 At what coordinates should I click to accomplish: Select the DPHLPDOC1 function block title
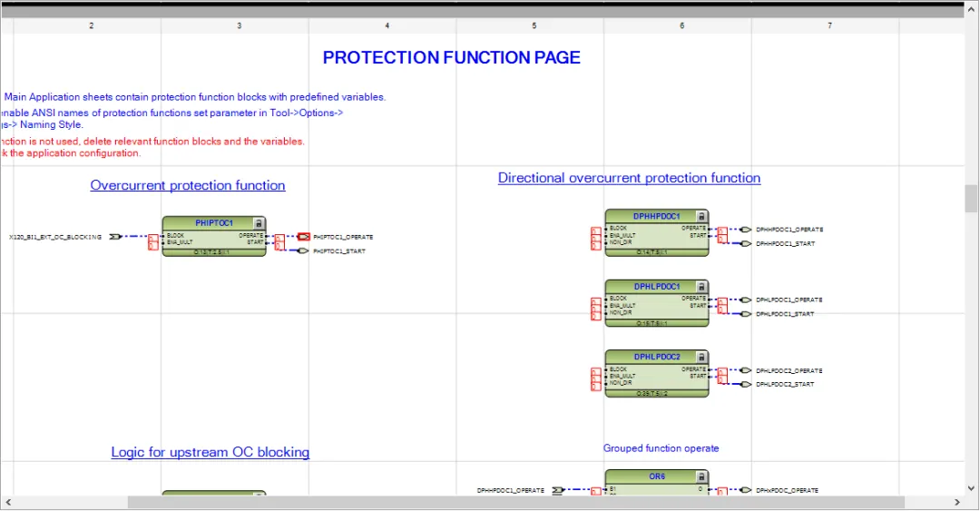657,287
